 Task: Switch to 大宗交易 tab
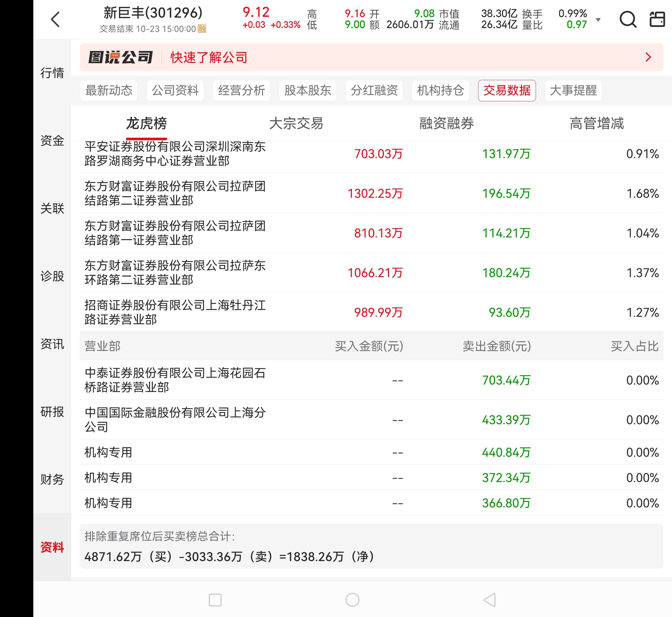click(x=296, y=123)
